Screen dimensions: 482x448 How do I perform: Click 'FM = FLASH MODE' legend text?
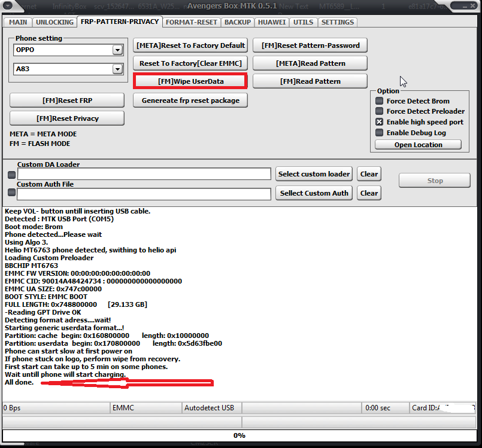tap(40, 144)
